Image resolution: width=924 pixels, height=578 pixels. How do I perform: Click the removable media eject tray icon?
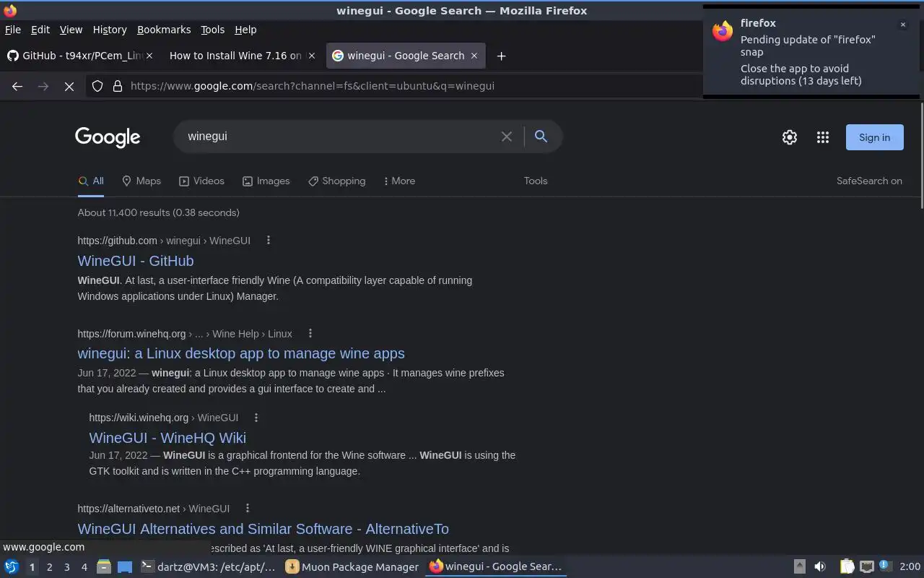pyautogui.click(x=799, y=566)
